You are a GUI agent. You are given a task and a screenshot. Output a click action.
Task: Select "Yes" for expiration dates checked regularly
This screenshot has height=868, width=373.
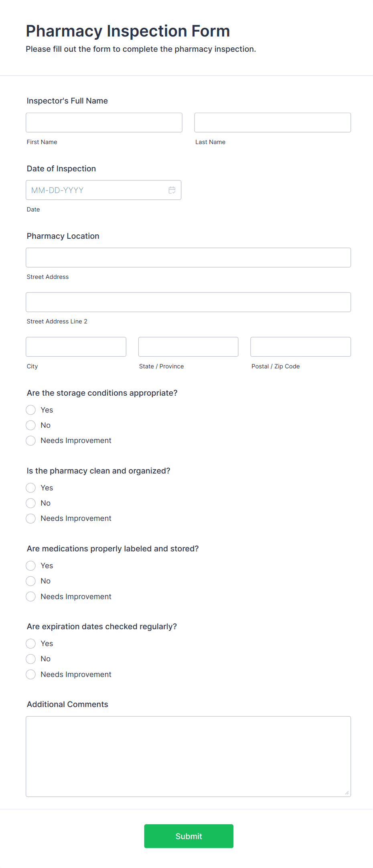30,643
